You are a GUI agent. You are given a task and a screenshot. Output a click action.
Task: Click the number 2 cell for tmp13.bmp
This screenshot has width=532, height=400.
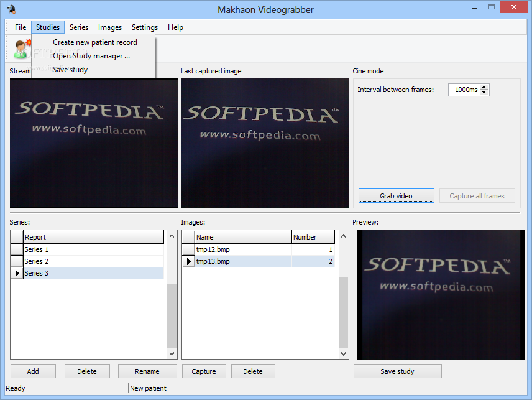pyautogui.click(x=313, y=261)
